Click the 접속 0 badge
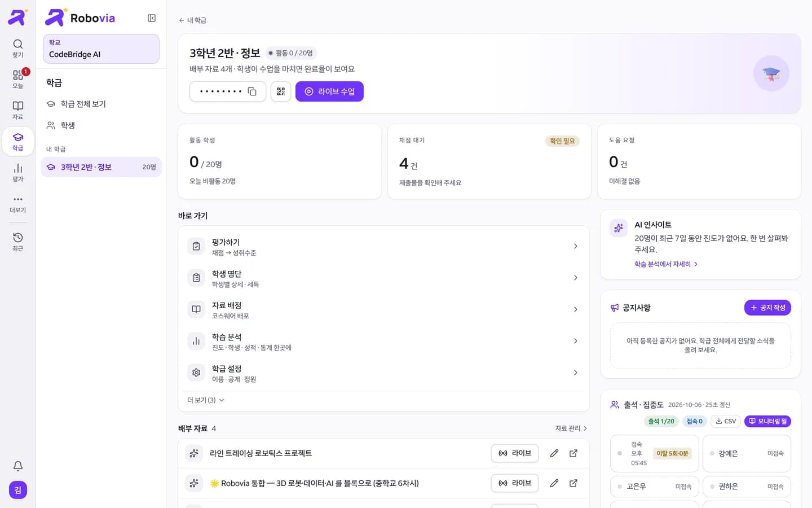The width and height of the screenshot is (812, 508). (x=694, y=421)
